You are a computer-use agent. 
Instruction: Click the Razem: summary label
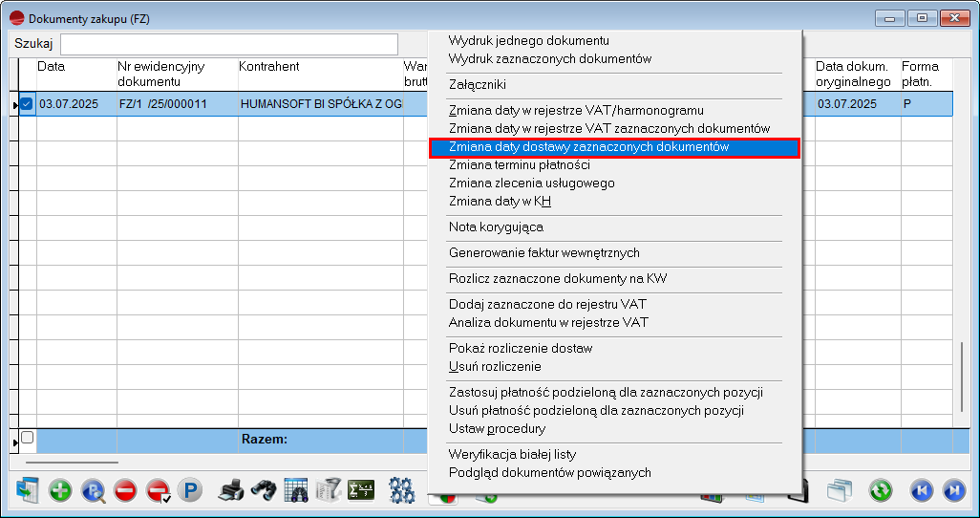click(265, 440)
